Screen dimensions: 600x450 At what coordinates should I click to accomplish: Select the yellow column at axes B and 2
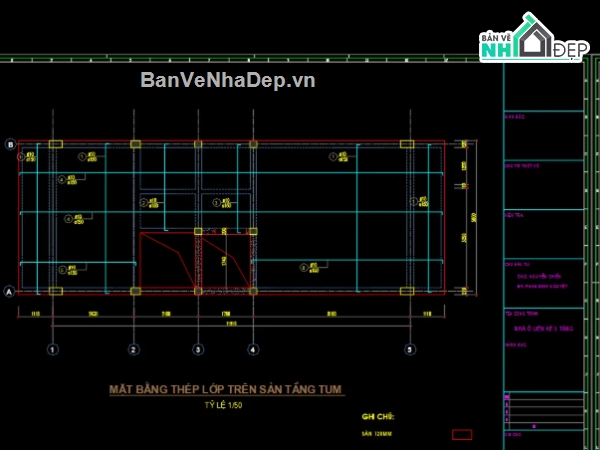135,144
